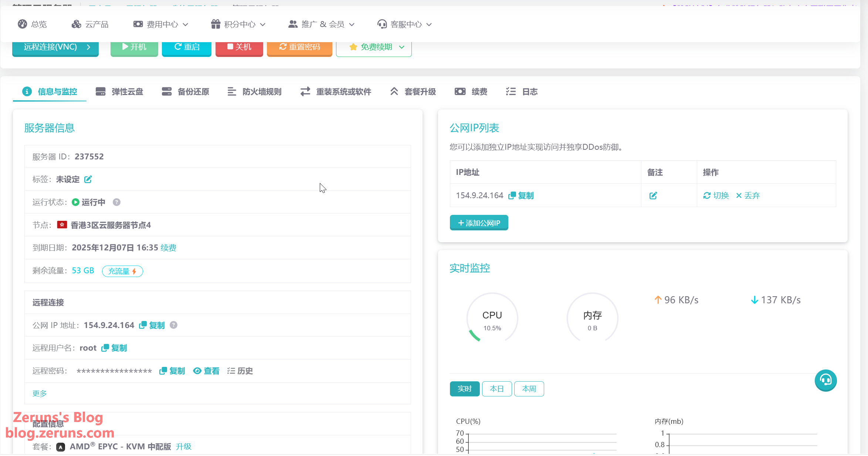Switch the public IP address
This screenshot has width=868, height=456.
716,196
